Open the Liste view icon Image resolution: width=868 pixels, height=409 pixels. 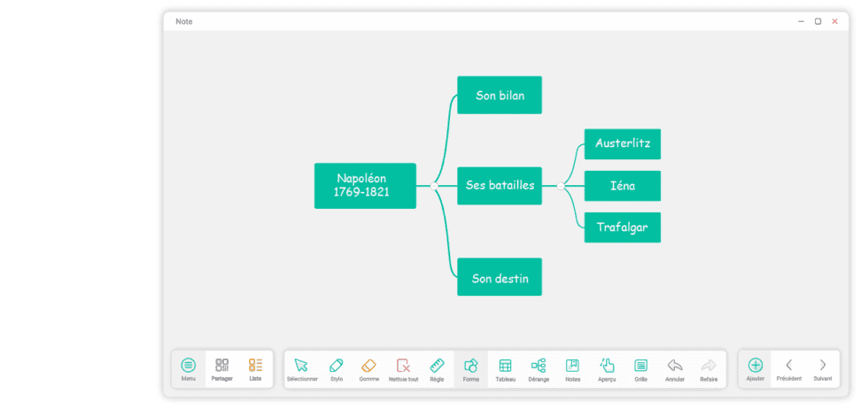255,366
